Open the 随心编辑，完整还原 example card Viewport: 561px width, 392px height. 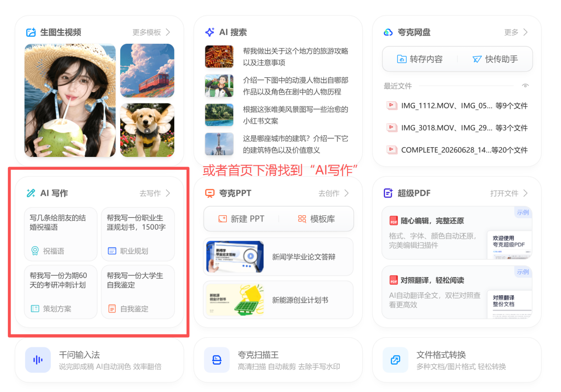click(457, 233)
